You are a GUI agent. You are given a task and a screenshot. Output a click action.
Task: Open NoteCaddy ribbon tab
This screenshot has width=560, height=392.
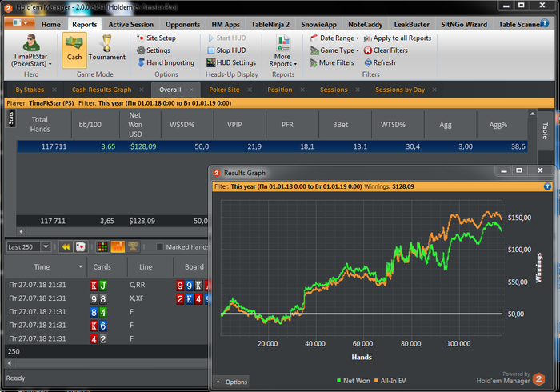(365, 24)
